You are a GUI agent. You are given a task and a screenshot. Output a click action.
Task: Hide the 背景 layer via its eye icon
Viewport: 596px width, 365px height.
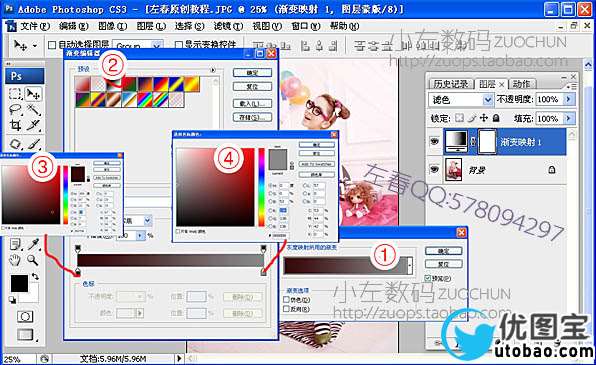point(434,170)
